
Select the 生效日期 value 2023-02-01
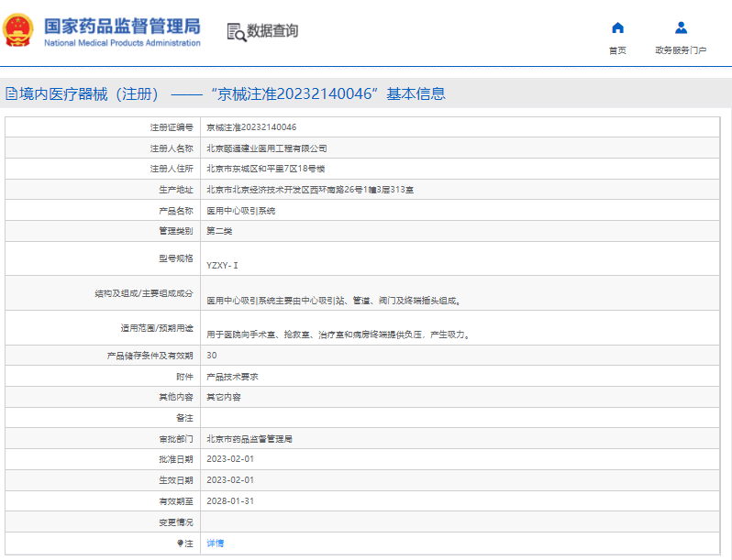pos(230,480)
